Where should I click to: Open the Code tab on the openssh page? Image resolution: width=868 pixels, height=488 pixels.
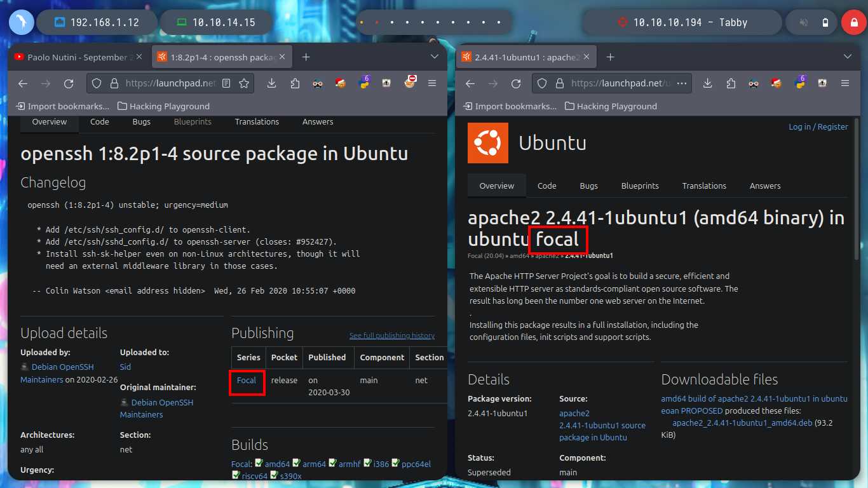(x=100, y=122)
